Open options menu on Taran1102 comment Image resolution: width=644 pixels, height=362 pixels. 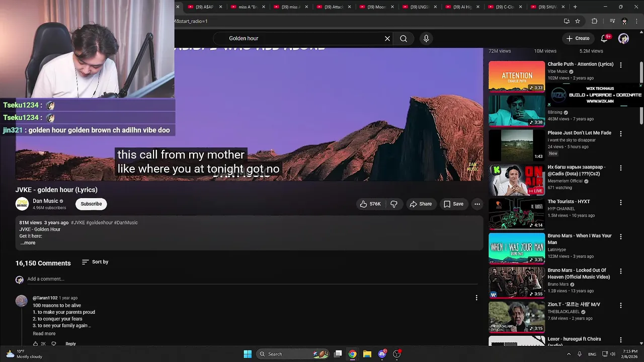476,298
